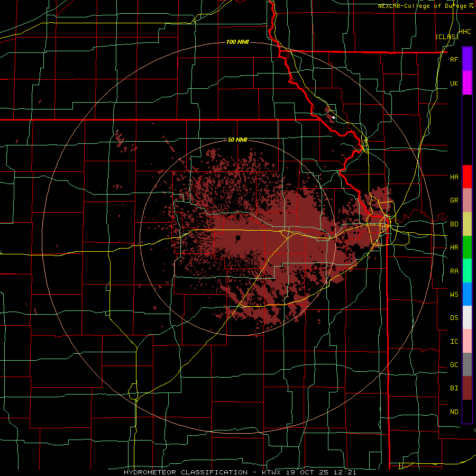Image resolution: width=476 pixels, height=476 pixels.
Task: Click the magenta UK legend color swatch
Action: click(467, 83)
